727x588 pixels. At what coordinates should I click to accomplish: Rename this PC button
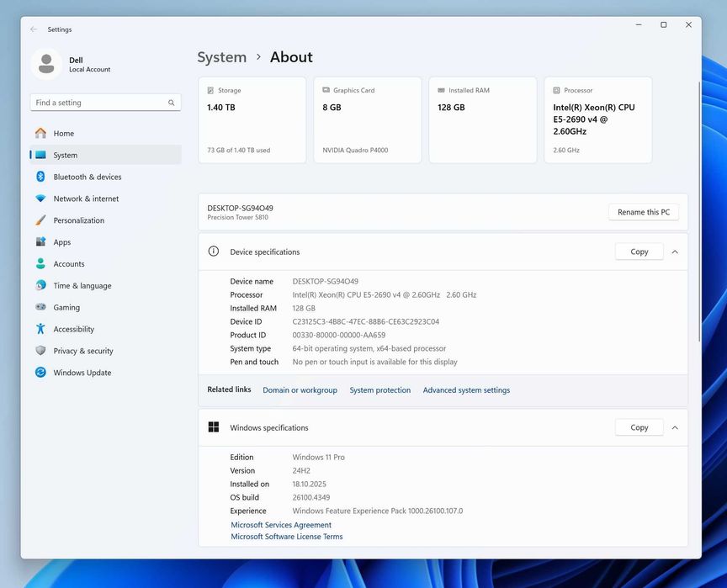coord(644,212)
